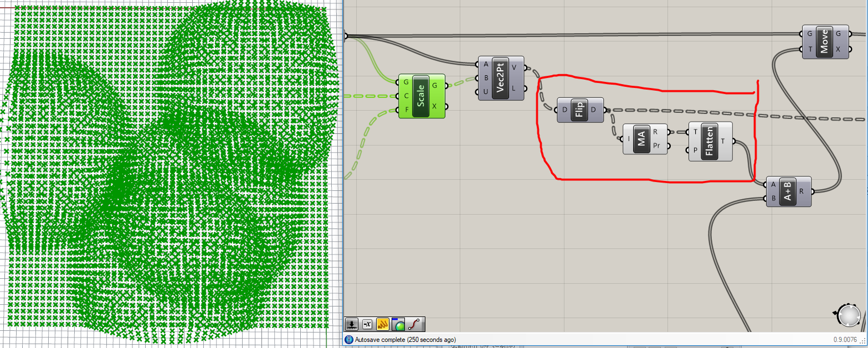Image resolution: width=868 pixels, height=348 pixels.
Task: Toggle the green sphere preview button
Action: tap(398, 324)
